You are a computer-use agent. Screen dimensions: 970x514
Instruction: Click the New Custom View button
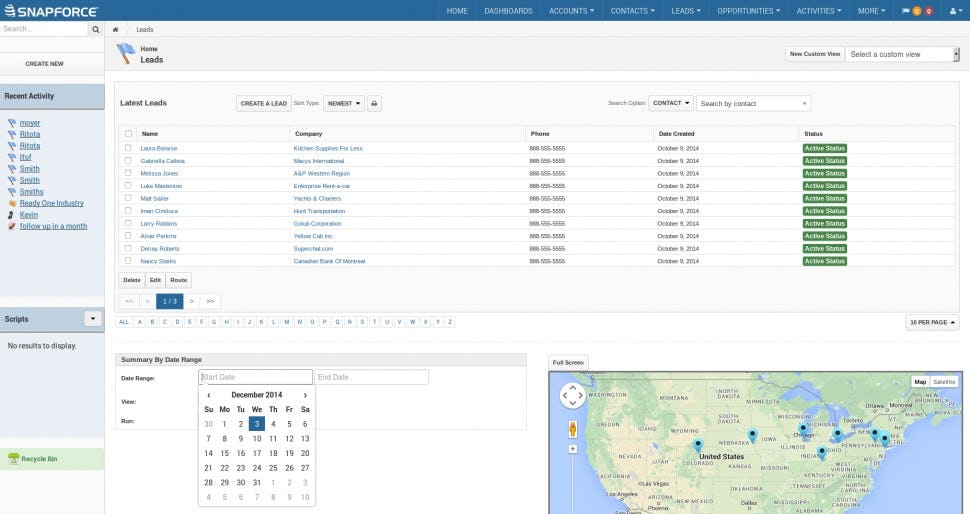[x=815, y=54]
